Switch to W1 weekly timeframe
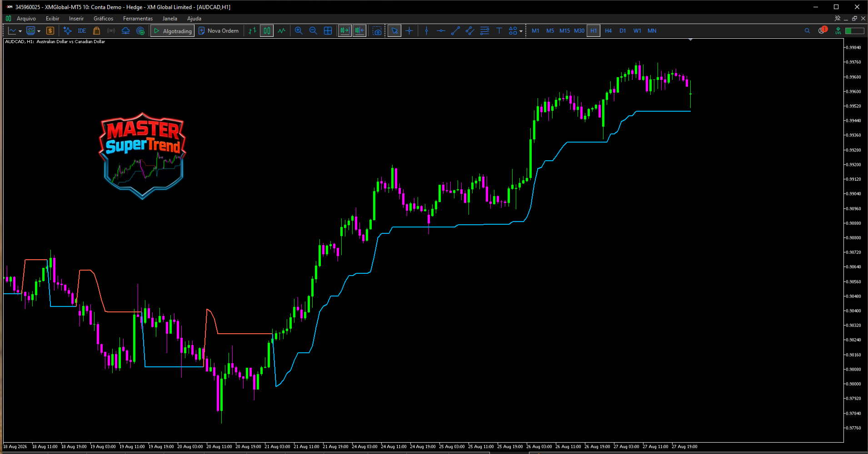 [637, 31]
